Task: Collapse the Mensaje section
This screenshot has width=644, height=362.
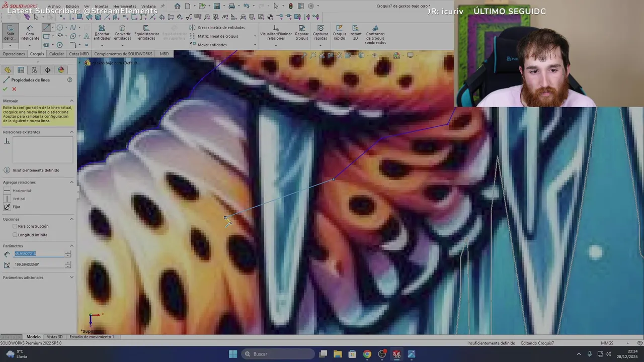Action: pos(71,101)
